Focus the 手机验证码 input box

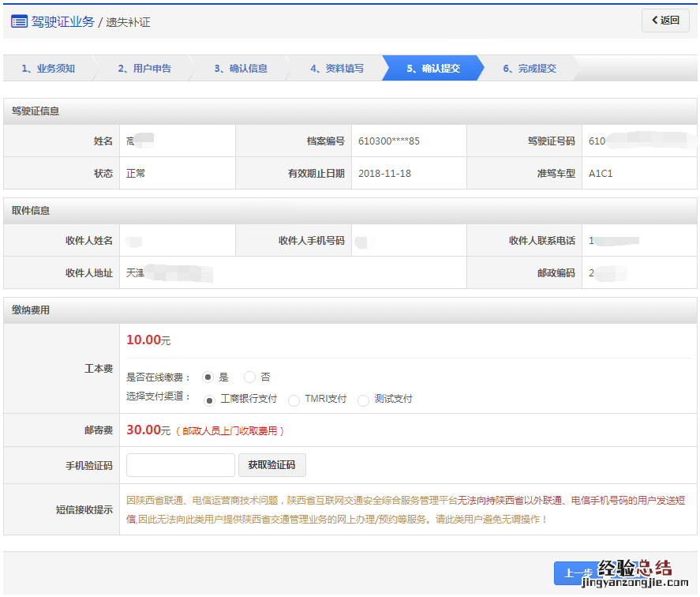181,465
